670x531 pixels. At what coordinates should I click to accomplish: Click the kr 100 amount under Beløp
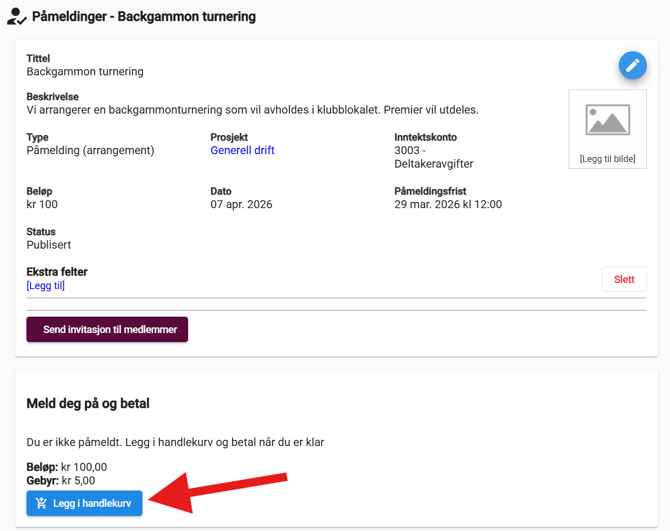(x=42, y=204)
